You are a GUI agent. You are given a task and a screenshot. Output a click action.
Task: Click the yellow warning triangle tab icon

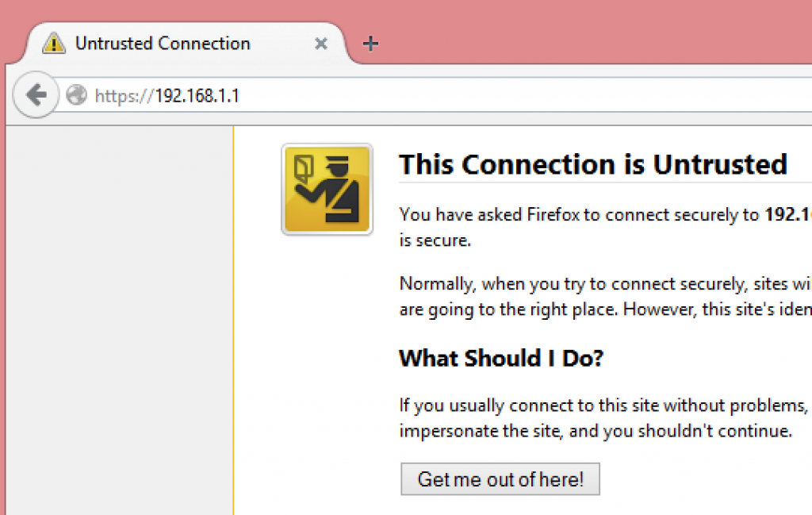pyautogui.click(x=54, y=44)
